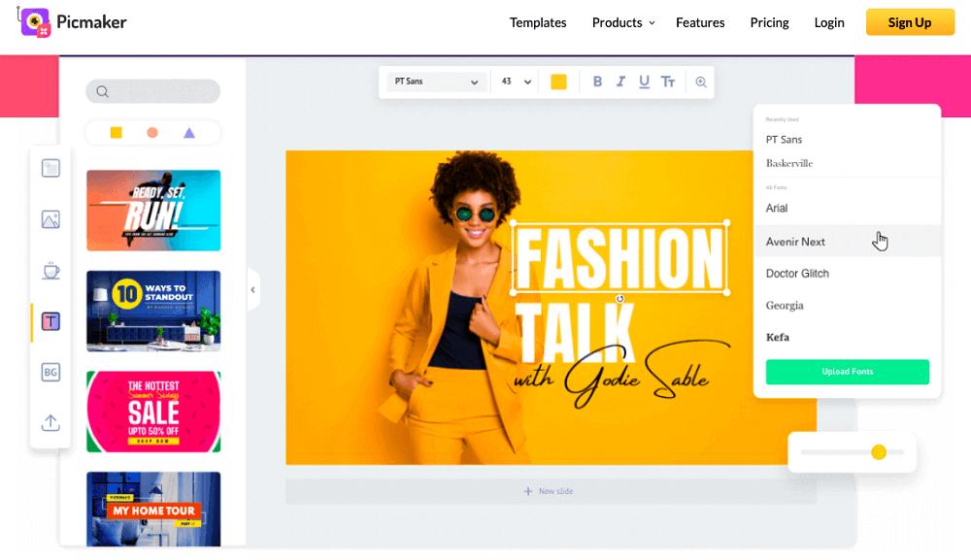Open the PT Sans font dropdown
This screenshot has width=971, height=560.
coord(436,82)
